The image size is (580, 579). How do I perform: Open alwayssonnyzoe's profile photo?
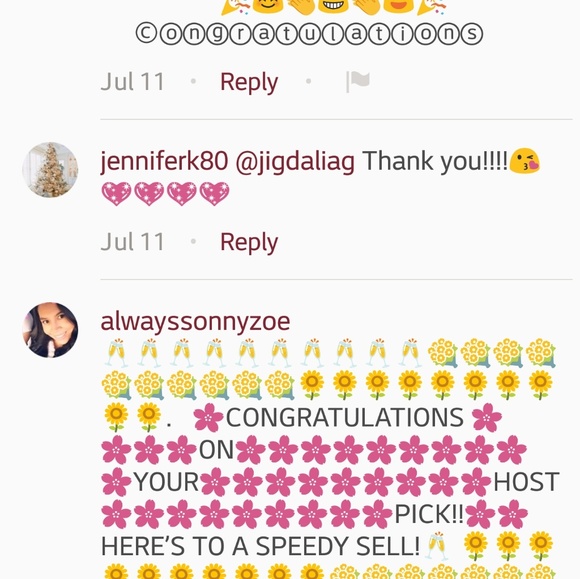50,330
